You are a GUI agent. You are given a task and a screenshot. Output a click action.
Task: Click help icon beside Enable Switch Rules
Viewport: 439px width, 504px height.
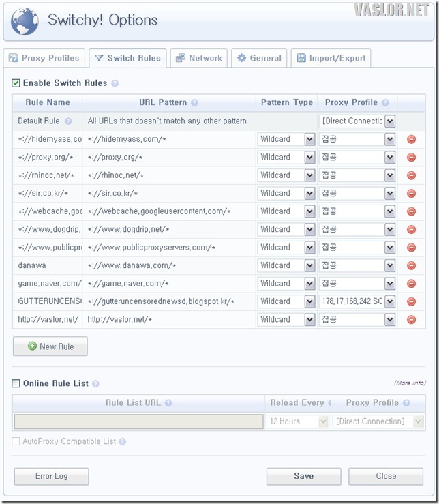tap(115, 83)
